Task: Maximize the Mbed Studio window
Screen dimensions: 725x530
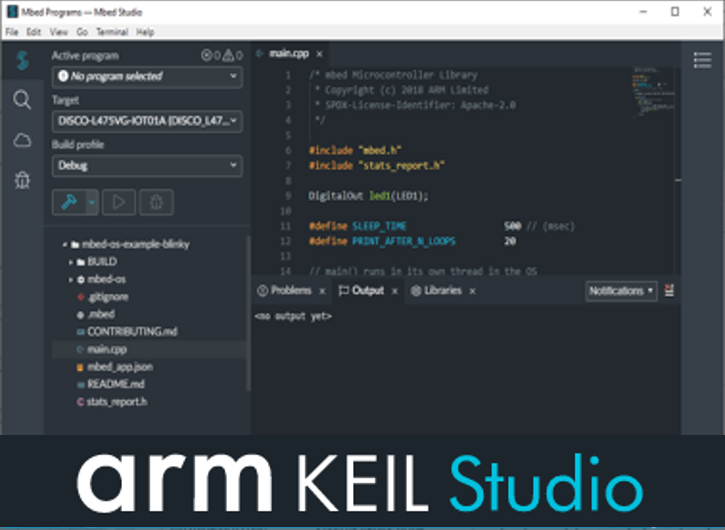Action: coord(675,12)
